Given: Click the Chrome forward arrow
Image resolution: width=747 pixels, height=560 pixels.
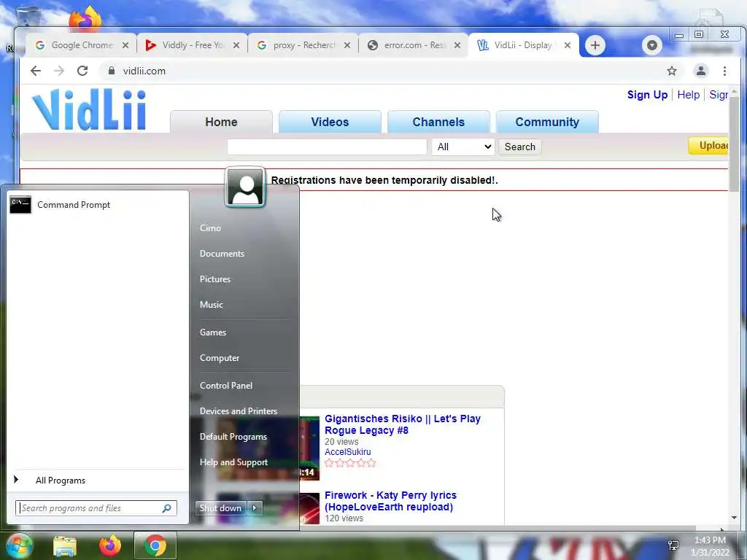Looking at the screenshot, I should click(58, 71).
